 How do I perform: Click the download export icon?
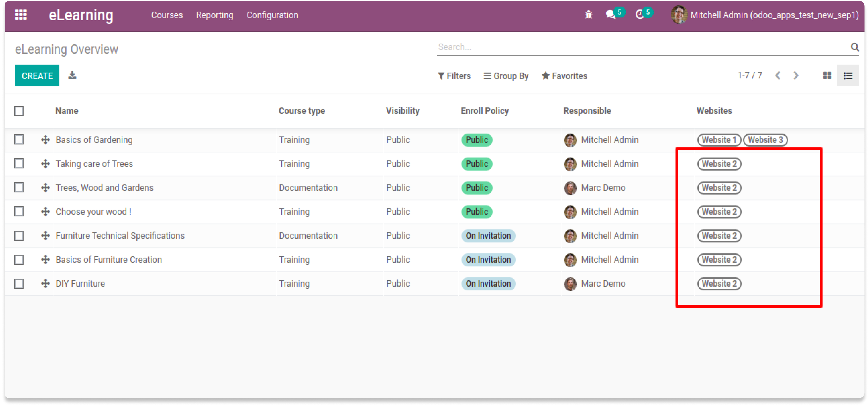(72, 75)
